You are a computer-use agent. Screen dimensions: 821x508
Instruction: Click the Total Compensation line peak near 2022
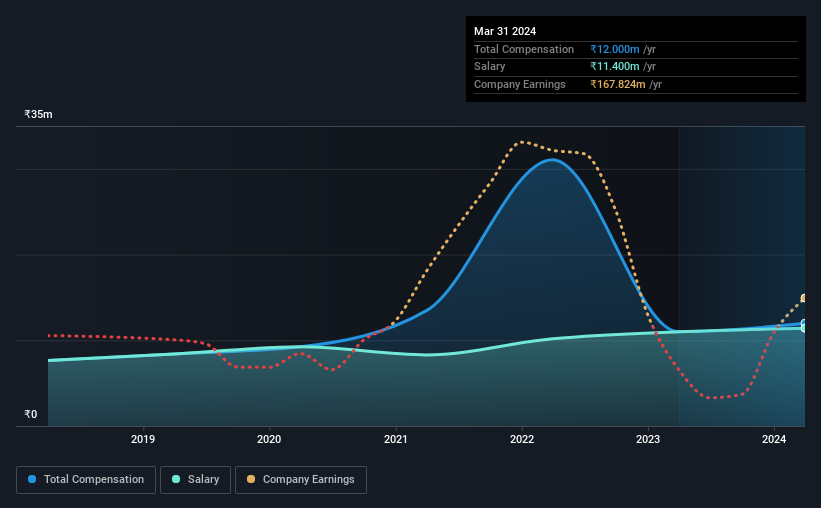(x=552, y=160)
